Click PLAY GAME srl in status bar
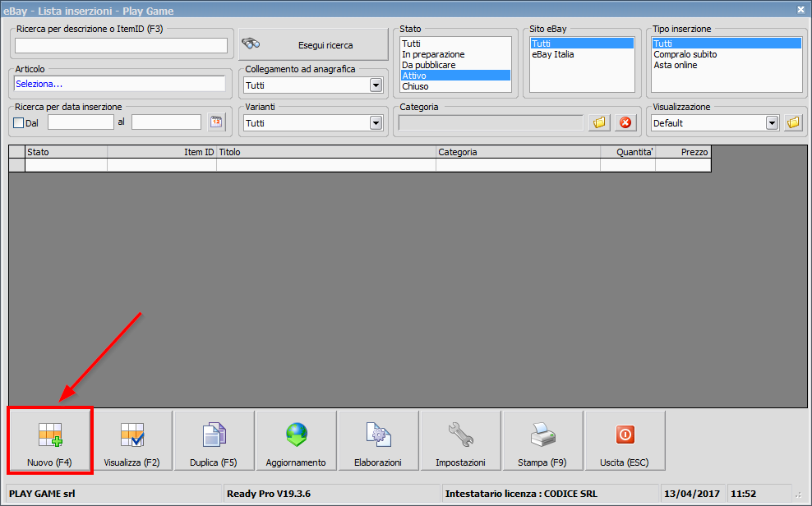 pyautogui.click(x=42, y=494)
